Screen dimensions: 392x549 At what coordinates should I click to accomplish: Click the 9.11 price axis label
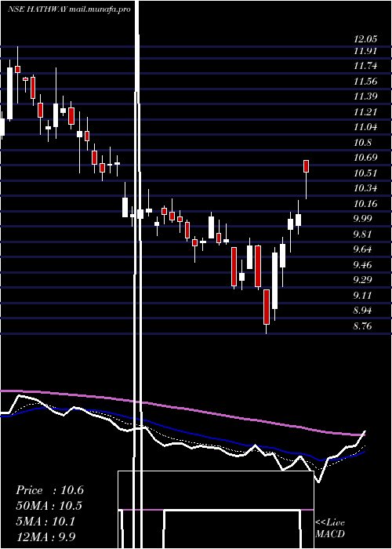(x=362, y=296)
